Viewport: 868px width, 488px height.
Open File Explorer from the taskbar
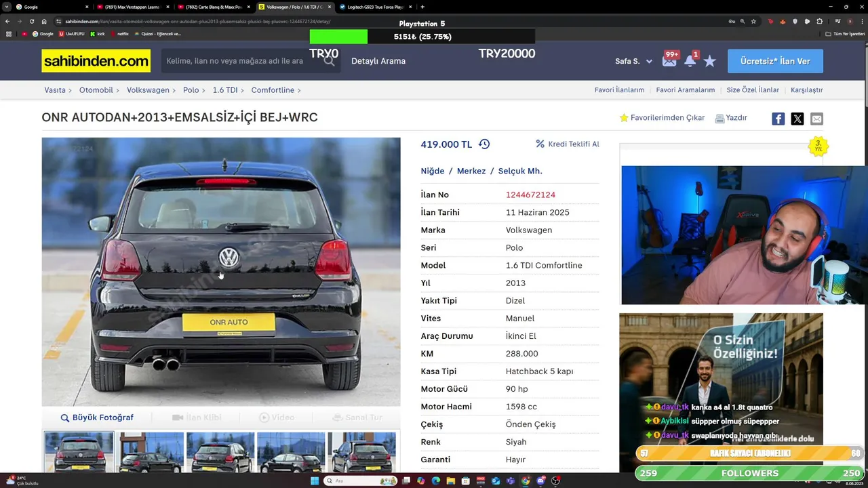[451, 481]
